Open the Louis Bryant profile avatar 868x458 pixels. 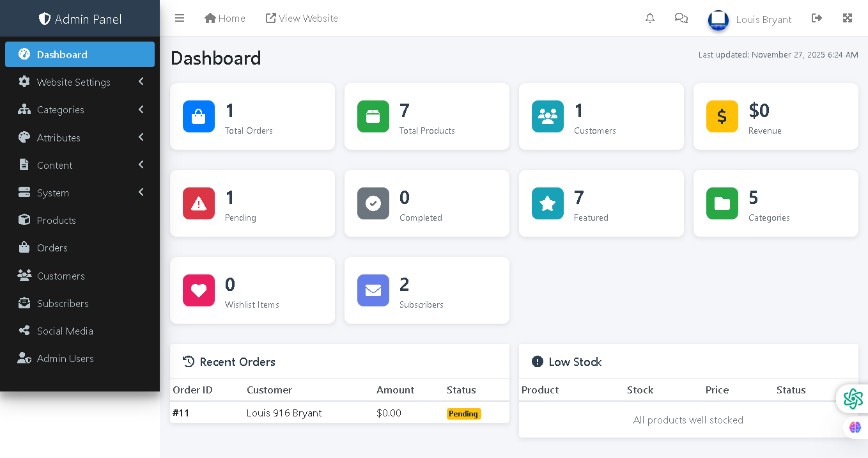(x=718, y=20)
